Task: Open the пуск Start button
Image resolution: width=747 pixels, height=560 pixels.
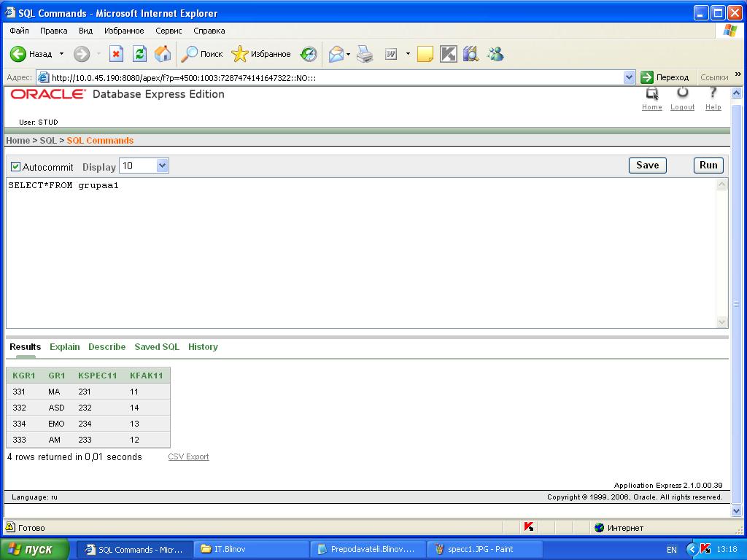Action: pyautogui.click(x=34, y=549)
